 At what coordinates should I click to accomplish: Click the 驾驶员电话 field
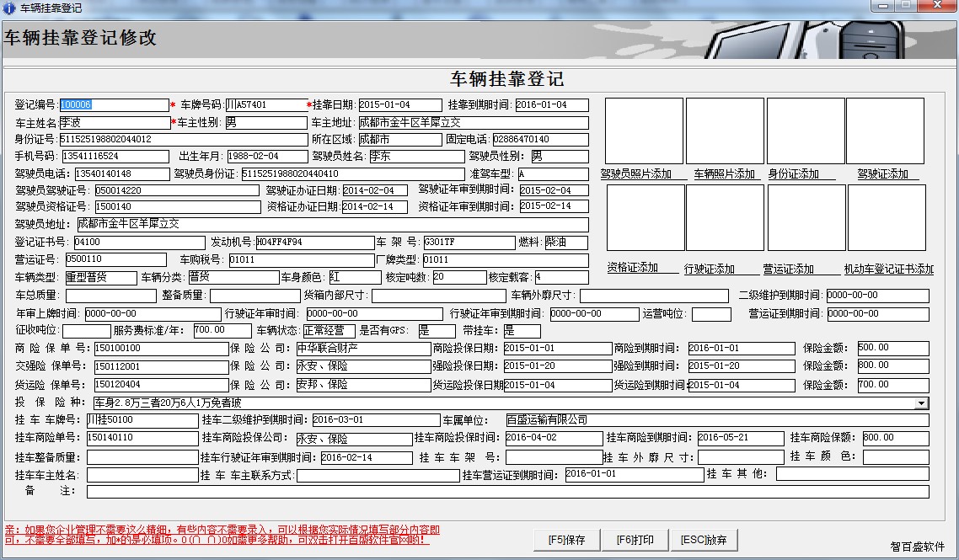(121, 174)
